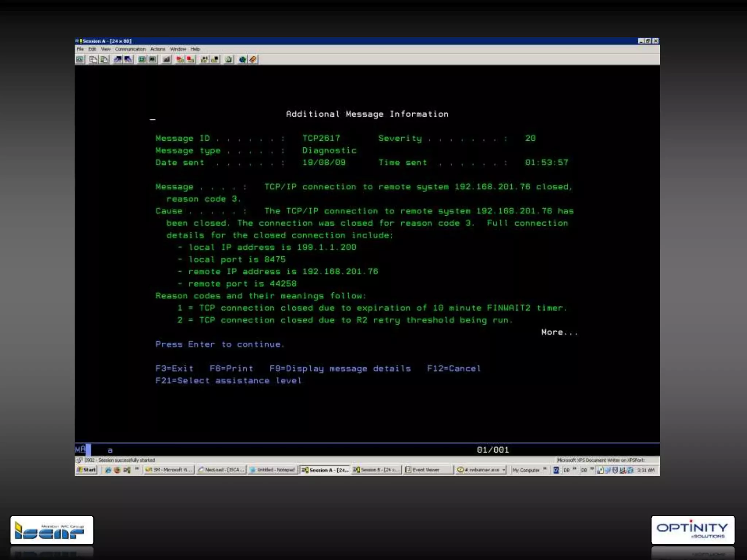
Task: Open the Help menu
Action: tap(196, 49)
